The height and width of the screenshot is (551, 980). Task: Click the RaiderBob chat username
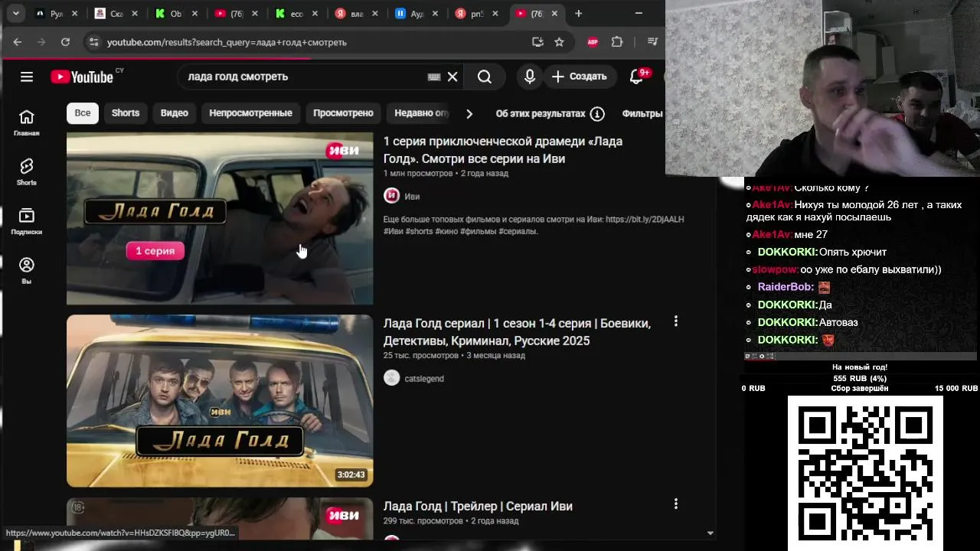(x=786, y=287)
